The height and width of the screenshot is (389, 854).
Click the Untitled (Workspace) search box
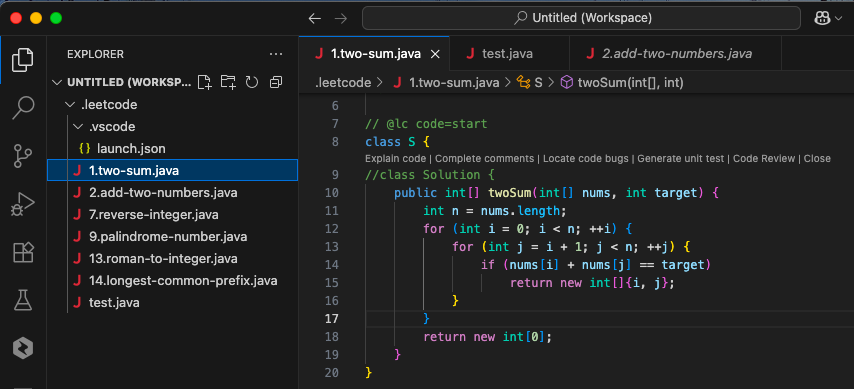(x=581, y=19)
